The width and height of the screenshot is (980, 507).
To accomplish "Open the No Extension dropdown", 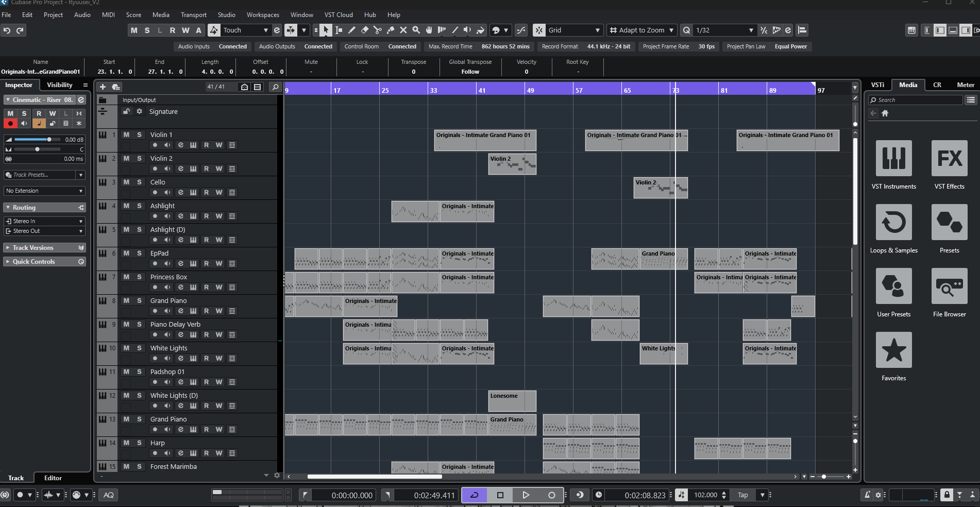I will coord(44,191).
